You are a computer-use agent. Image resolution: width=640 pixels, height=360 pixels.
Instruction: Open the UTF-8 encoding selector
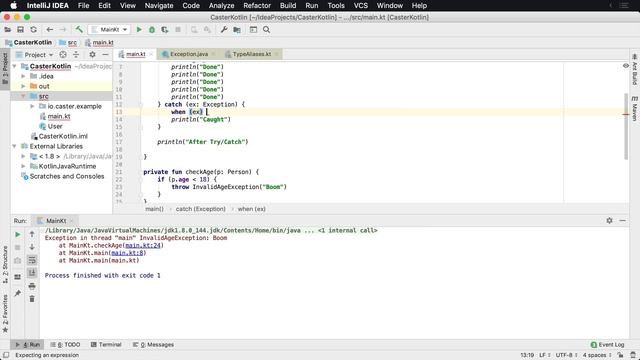point(566,355)
